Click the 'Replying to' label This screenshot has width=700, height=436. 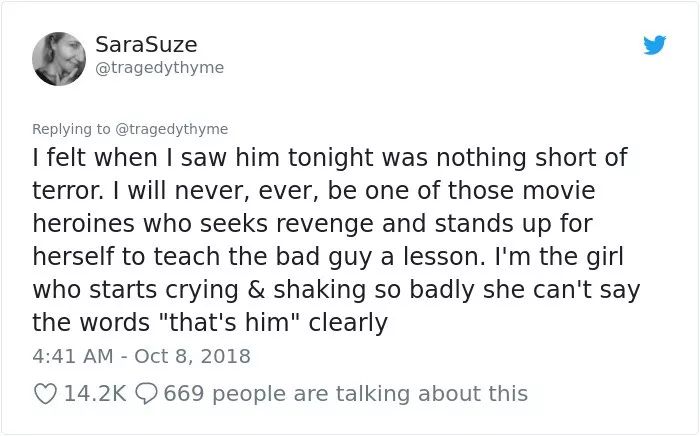coord(71,129)
